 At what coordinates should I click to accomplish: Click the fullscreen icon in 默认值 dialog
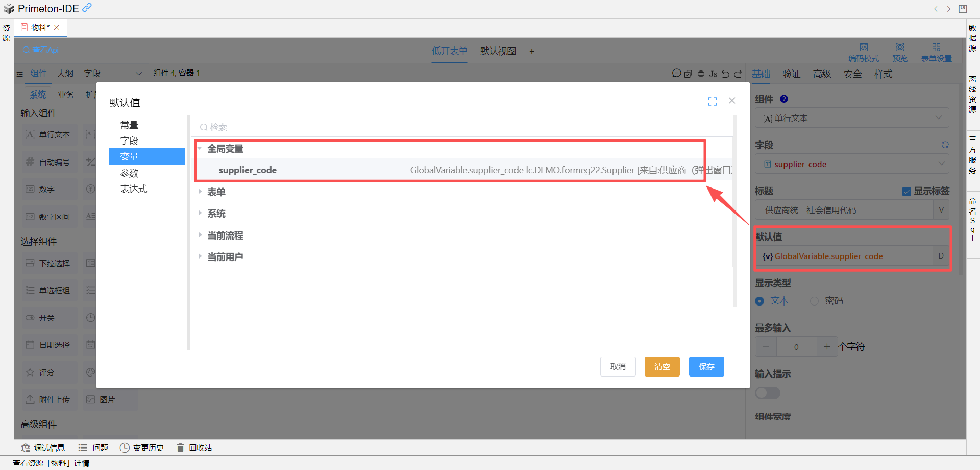(x=712, y=101)
